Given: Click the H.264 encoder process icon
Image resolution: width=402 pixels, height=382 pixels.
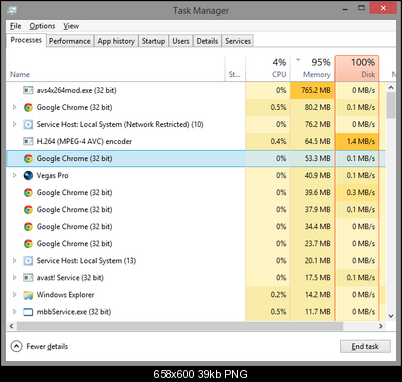Looking at the screenshot, I should pos(28,141).
